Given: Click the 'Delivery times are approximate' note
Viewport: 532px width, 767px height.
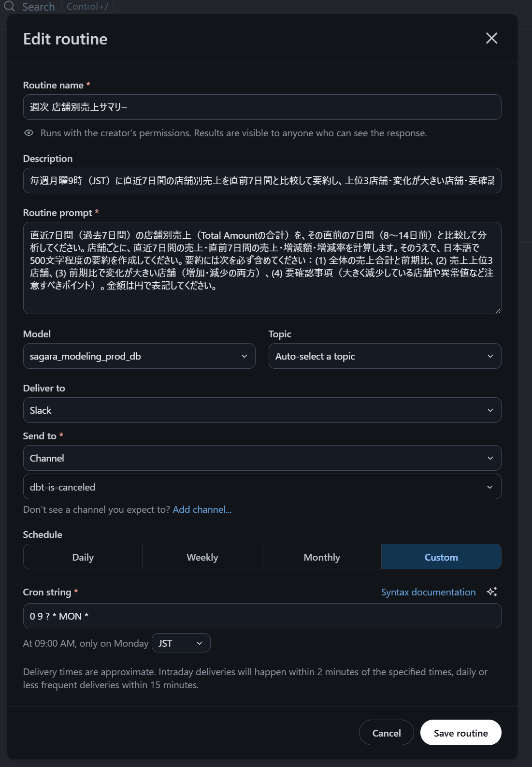Looking at the screenshot, I should click(255, 678).
